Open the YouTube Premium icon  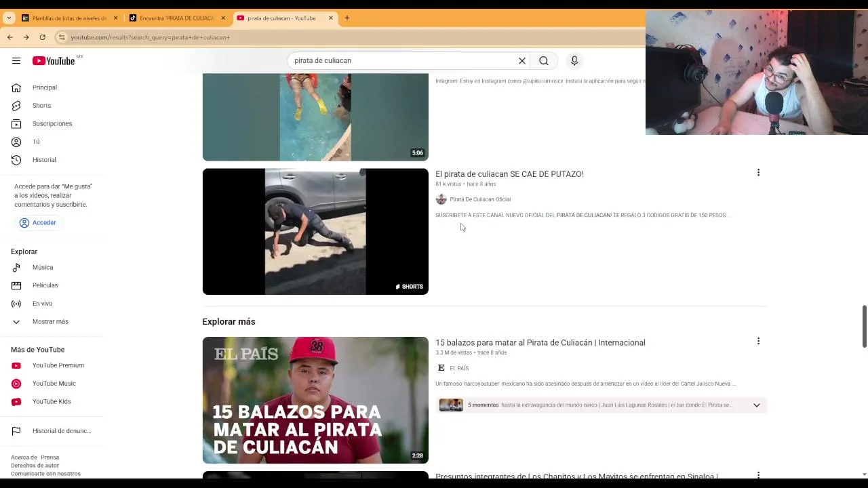pyautogui.click(x=16, y=365)
